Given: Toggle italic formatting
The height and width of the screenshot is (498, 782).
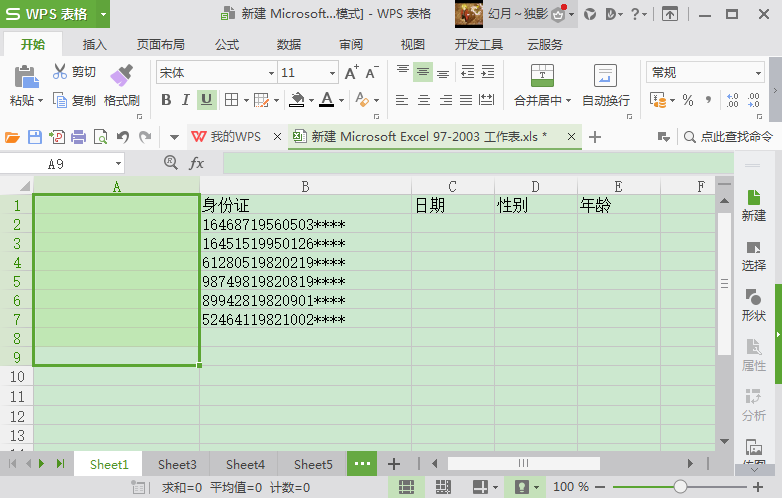Looking at the screenshot, I should pos(186,100).
